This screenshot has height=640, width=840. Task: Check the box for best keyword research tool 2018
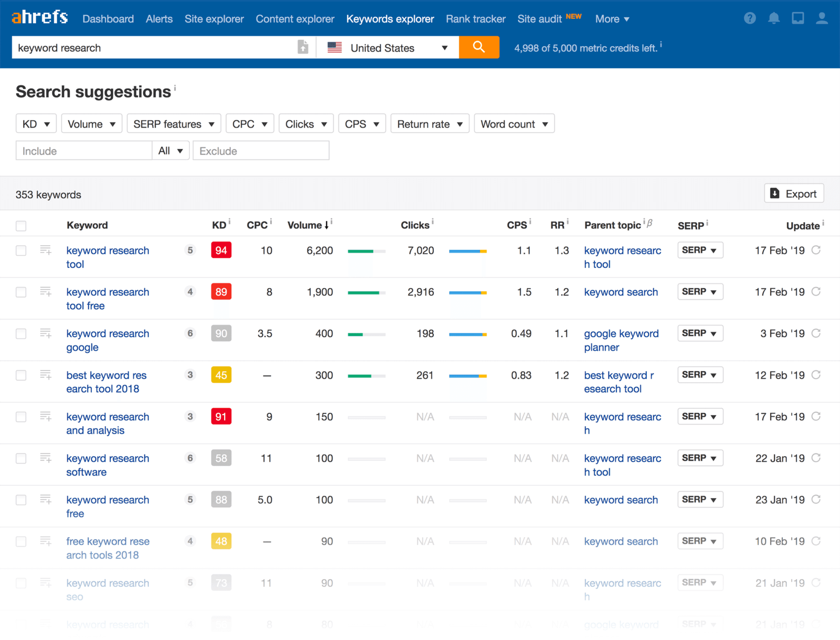[x=21, y=375]
